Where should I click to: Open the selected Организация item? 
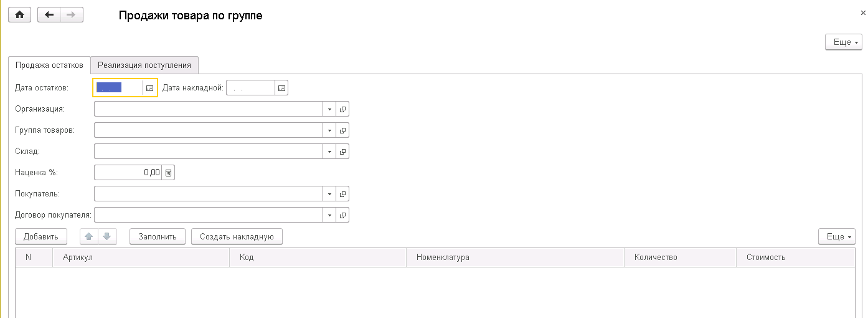[x=342, y=109]
